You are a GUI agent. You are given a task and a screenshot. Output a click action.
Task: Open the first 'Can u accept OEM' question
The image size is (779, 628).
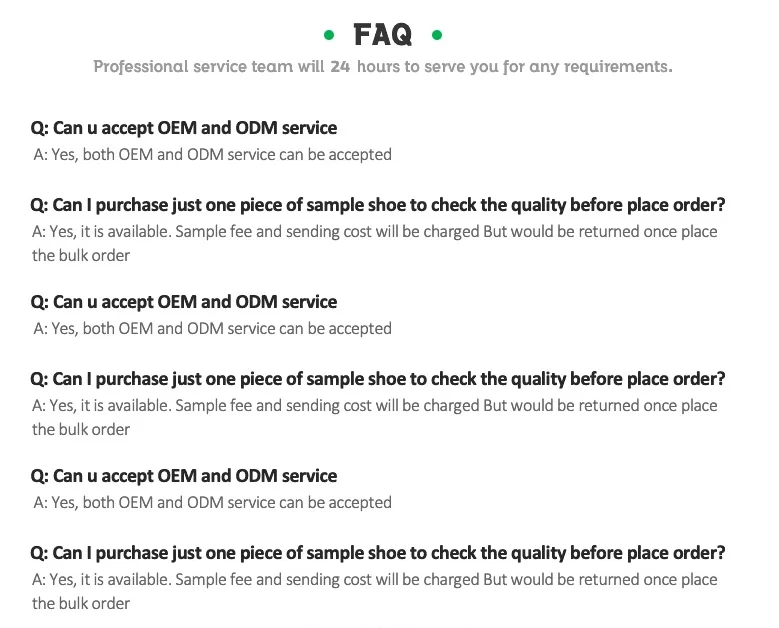(184, 128)
